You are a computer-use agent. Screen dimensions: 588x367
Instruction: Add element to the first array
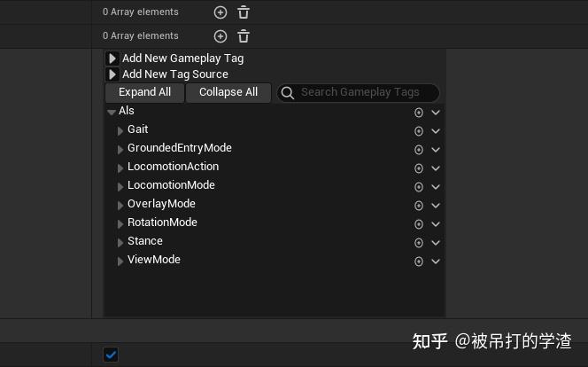[x=220, y=12]
